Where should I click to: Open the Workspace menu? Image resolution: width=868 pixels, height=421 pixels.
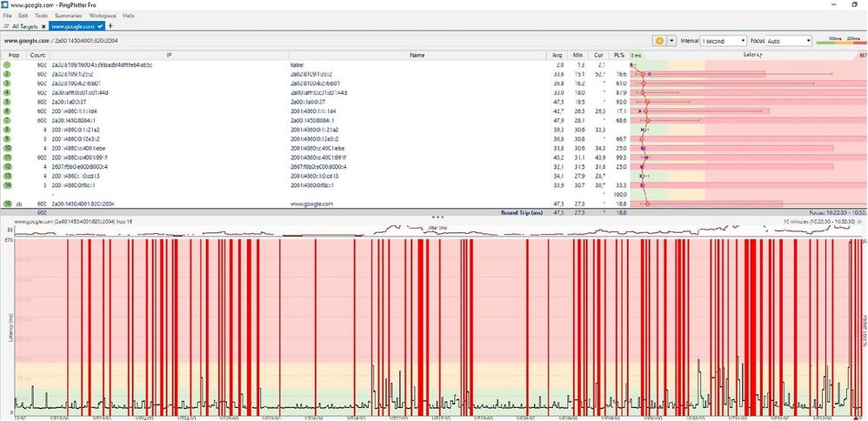pos(103,16)
